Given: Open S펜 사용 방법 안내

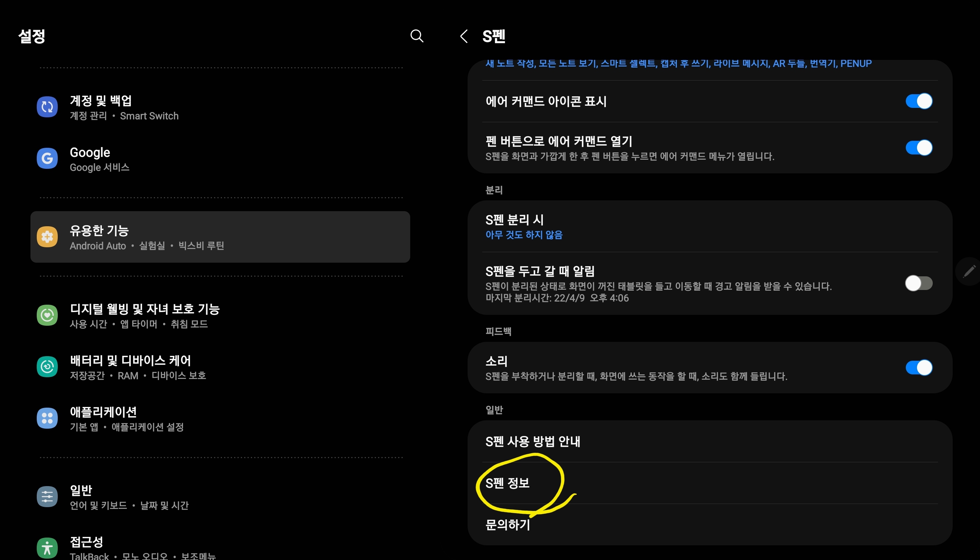Looking at the screenshot, I should 533,442.
